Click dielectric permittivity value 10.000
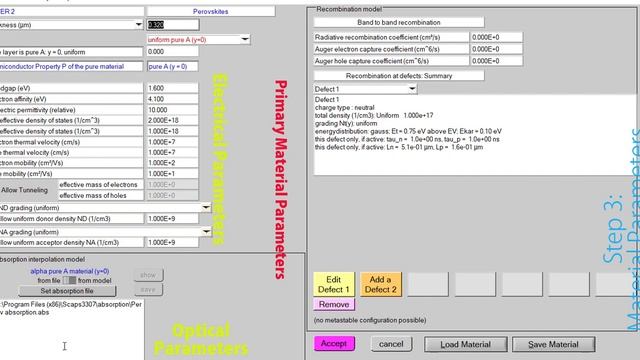 pos(172,110)
